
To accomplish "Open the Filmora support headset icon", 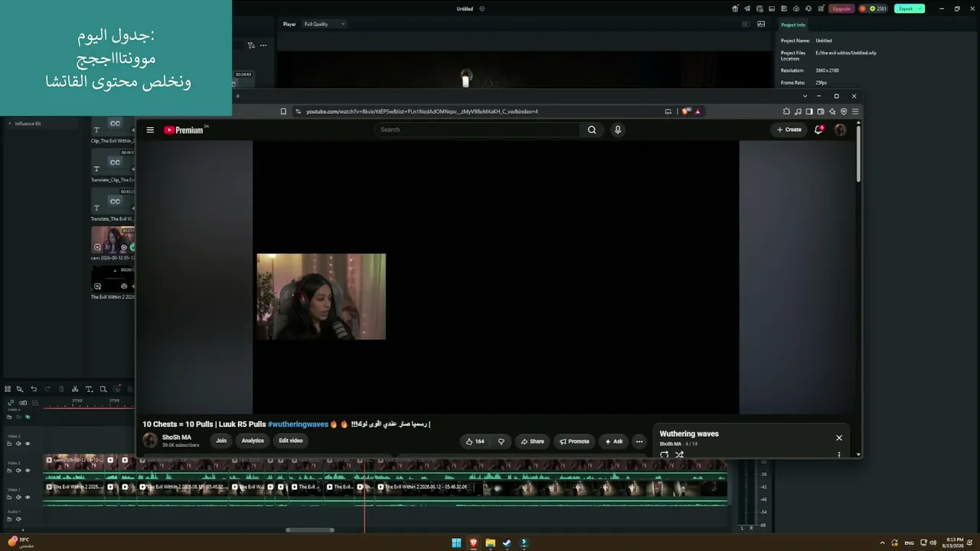I will (x=809, y=8).
